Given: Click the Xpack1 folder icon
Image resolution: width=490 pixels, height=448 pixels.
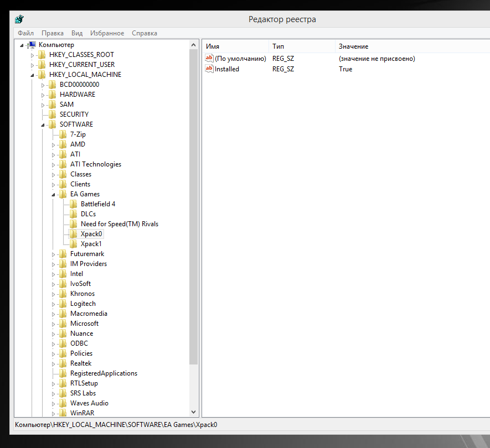Looking at the screenshot, I should (x=74, y=244).
